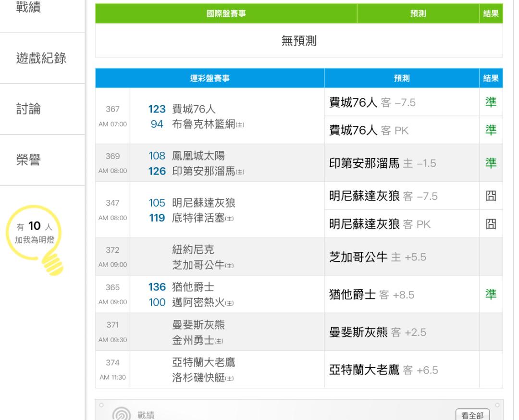Viewport: 519px width, 420px height.
Task: Click score 126 for 印第安那溜馬
Action: [x=157, y=171]
